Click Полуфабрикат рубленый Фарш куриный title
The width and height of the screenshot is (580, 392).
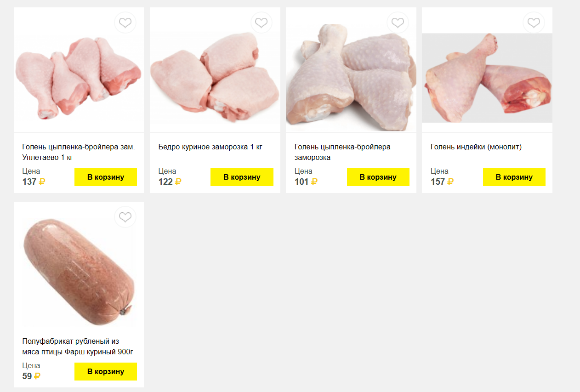pos(78,347)
